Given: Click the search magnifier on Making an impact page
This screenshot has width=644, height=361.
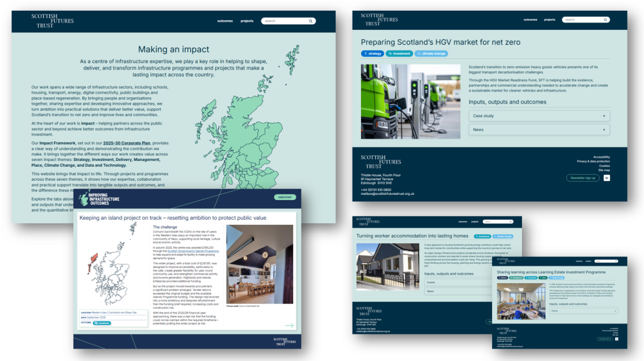Looking at the screenshot, I should (311, 21).
